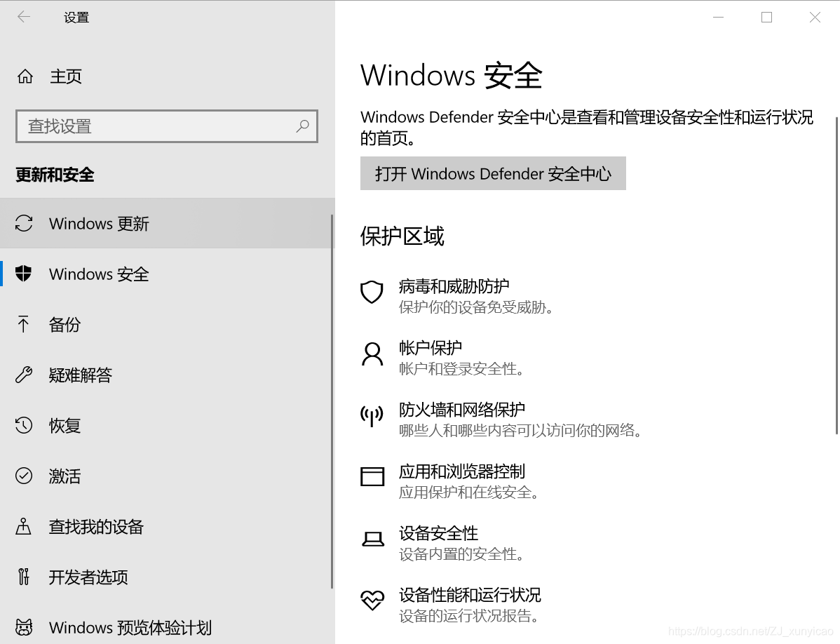The height and width of the screenshot is (644, 840).
Task: Click the Windows 更新 refresh icon
Action: coord(24,223)
